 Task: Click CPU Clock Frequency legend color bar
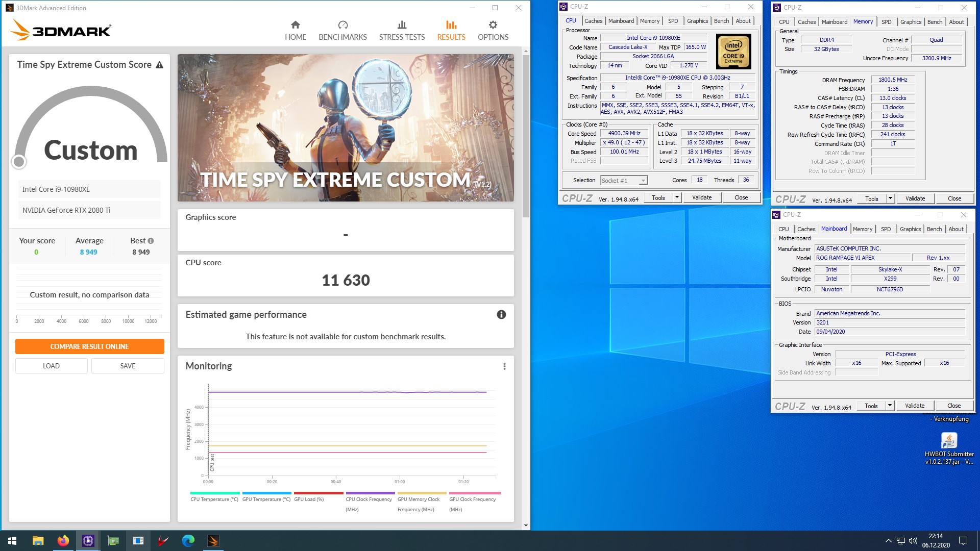tap(370, 493)
